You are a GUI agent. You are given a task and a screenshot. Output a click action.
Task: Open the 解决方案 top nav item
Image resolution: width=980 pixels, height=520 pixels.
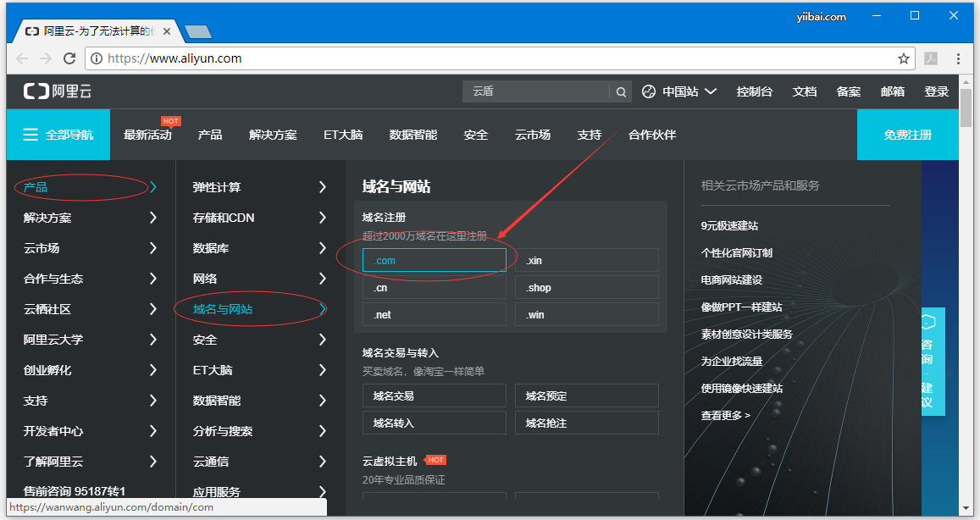[x=273, y=135]
